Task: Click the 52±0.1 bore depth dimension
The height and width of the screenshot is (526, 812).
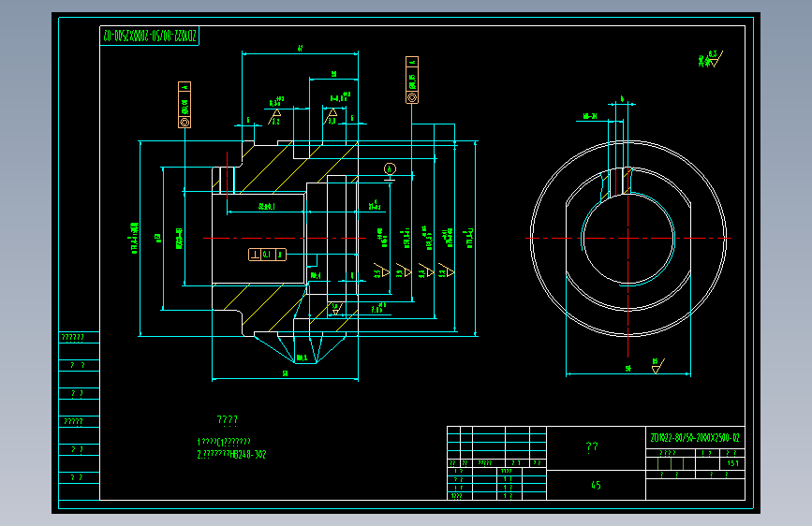Action: pos(267,207)
